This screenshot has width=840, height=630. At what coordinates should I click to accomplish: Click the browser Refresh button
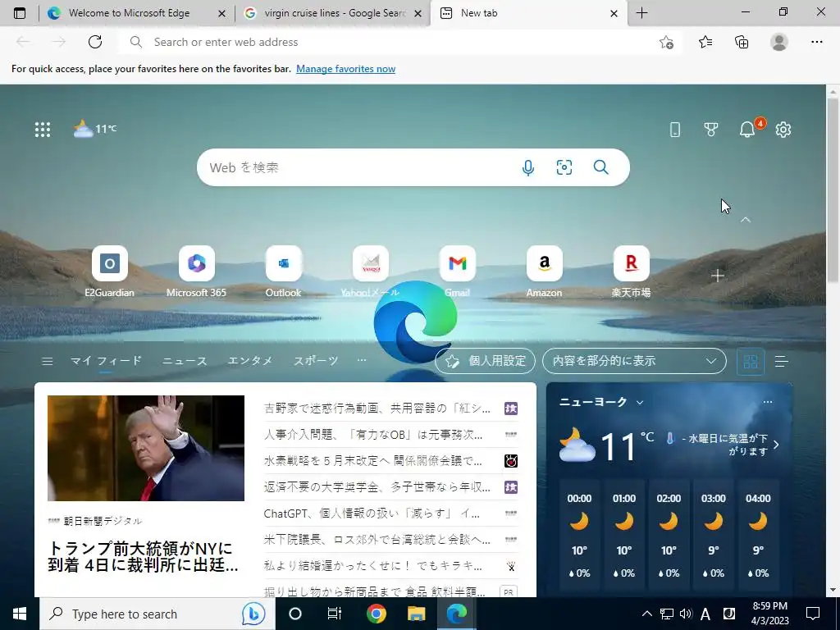point(95,42)
